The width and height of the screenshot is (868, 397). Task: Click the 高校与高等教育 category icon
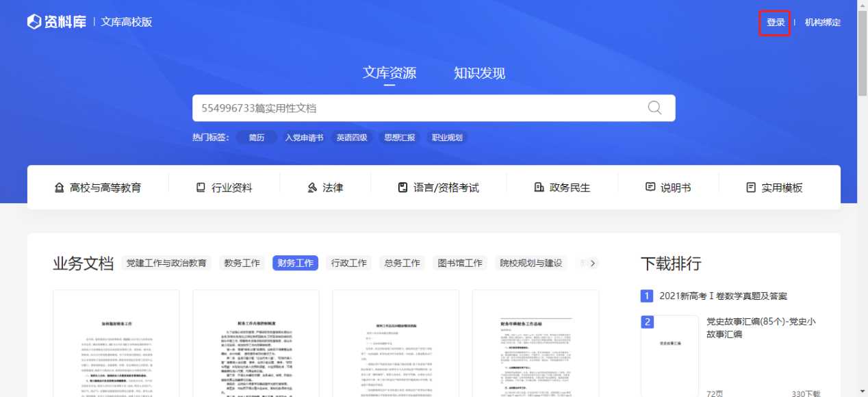(x=59, y=188)
